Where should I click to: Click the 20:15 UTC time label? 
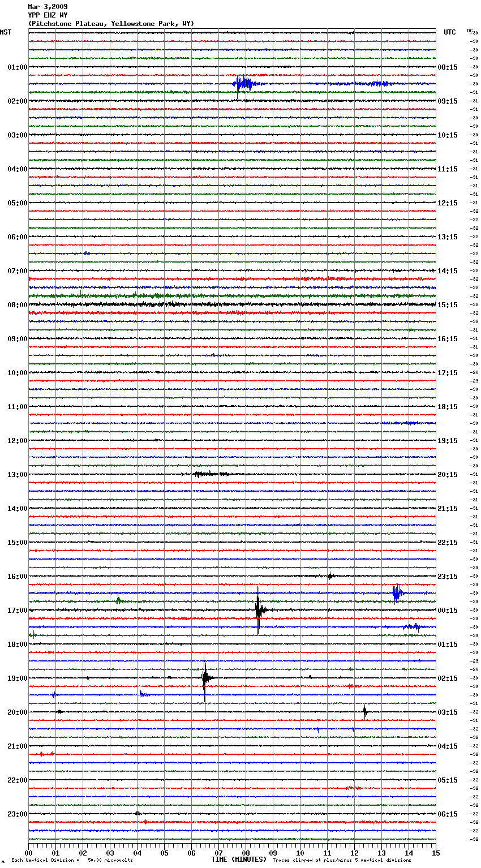448,475
